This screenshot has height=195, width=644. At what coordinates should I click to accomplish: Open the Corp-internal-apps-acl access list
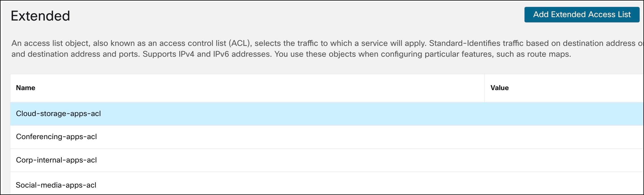coord(56,160)
